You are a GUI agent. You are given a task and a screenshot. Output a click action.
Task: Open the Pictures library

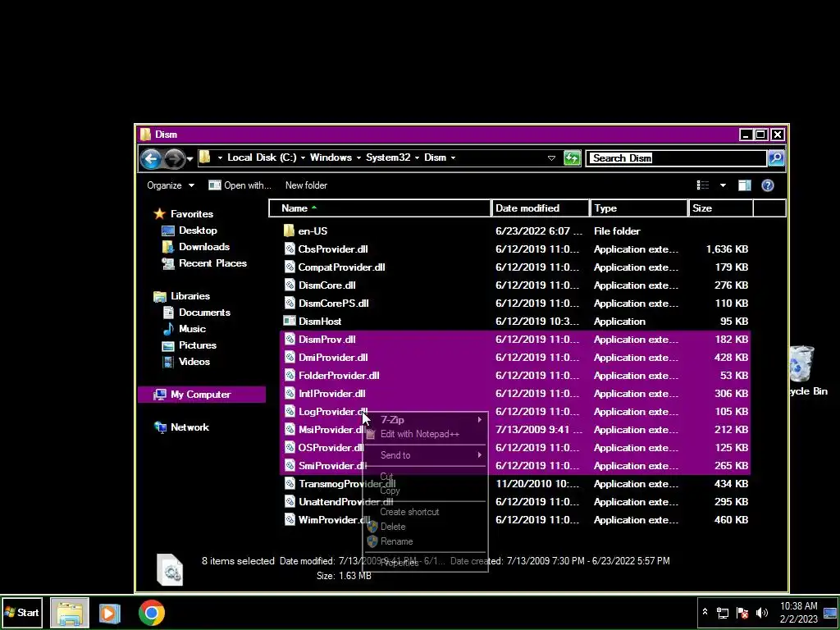tap(198, 345)
